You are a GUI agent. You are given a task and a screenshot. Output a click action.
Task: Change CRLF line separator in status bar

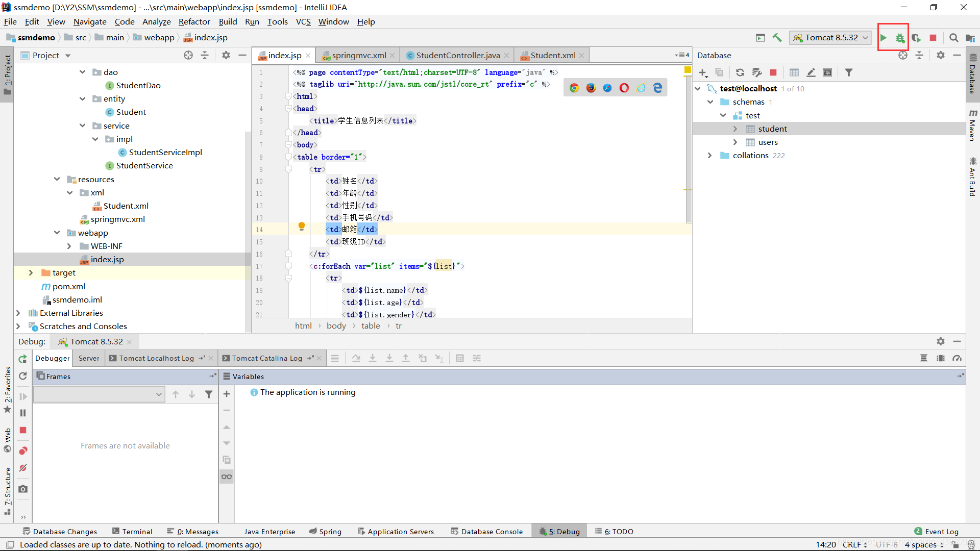[x=854, y=544]
